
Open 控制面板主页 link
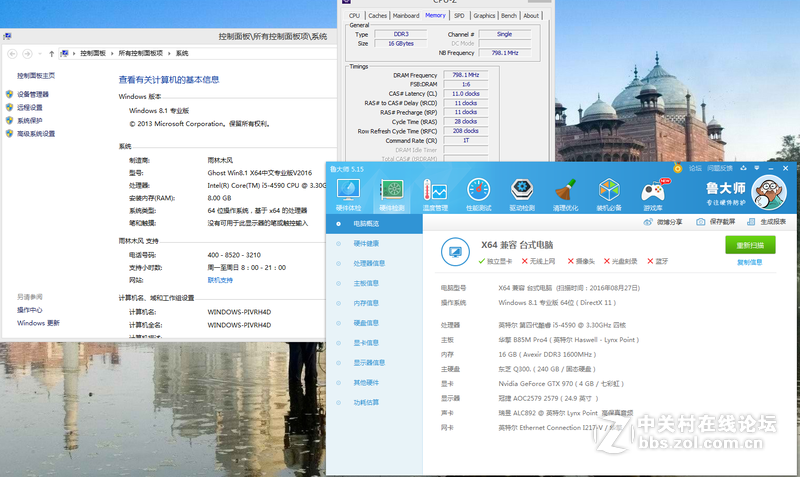[36, 76]
